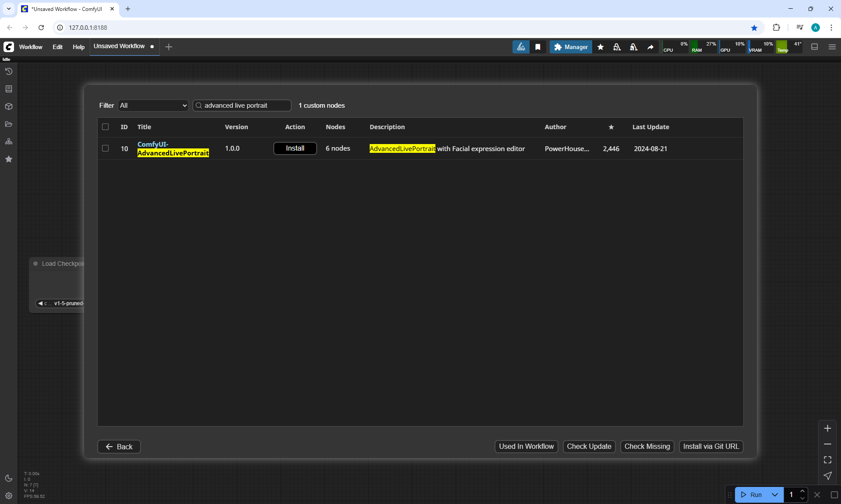Click the fit view icon
Viewport: 841px width, 504px height.
point(827,460)
